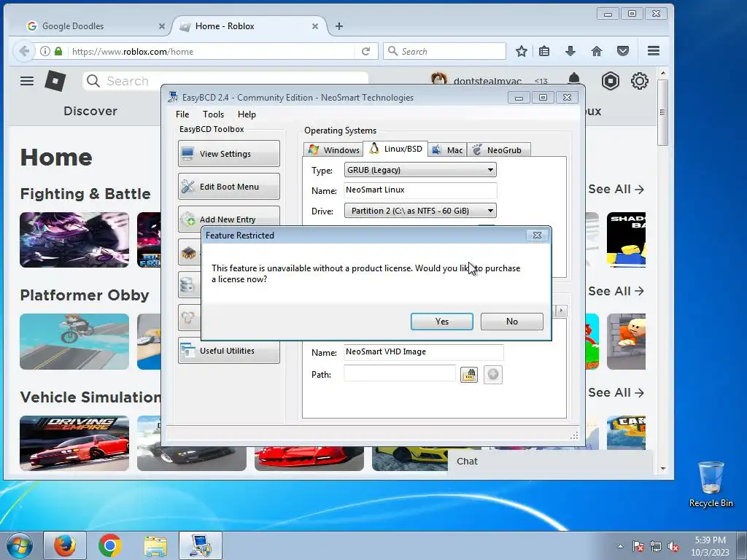Open View Settings in EasyBCD Toolbox
Image resolution: width=747 pixels, height=560 pixels.
click(228, 154)
